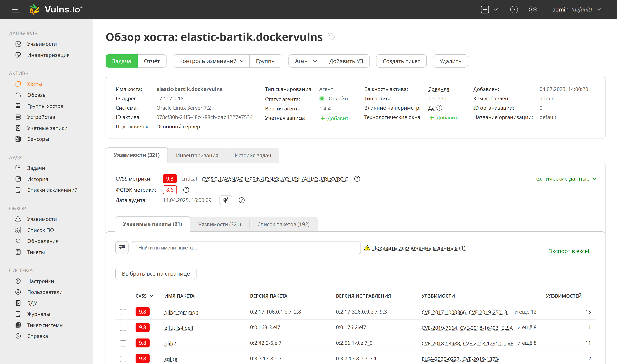Click the scales compare icon near audit date
The image size is (617, 364).
point(225,200)
